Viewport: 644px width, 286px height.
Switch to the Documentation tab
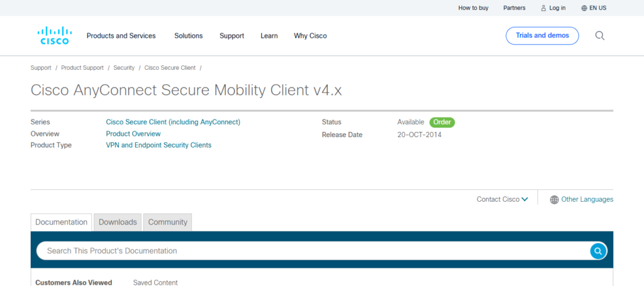[61, 222]
